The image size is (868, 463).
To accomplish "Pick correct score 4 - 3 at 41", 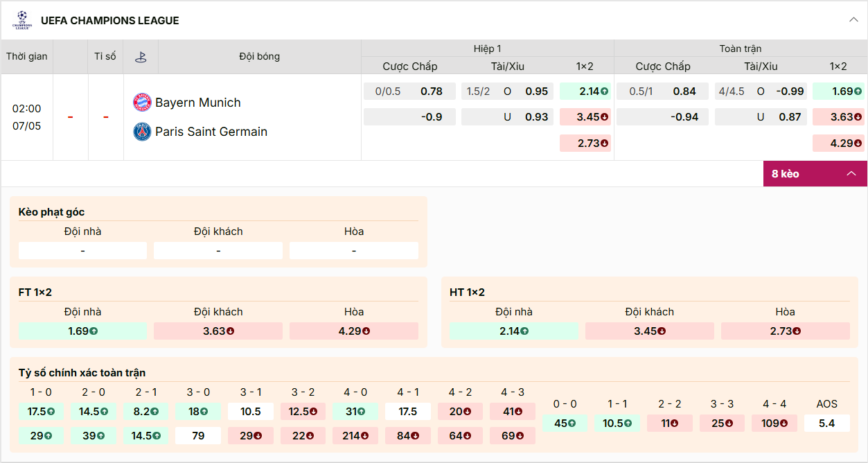I will [x=513, y=412].
